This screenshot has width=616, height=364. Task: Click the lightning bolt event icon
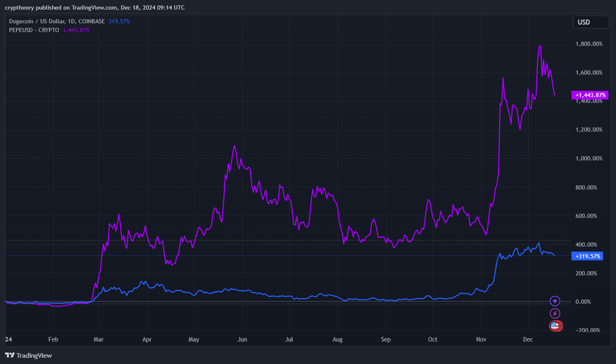pos(555,313)
